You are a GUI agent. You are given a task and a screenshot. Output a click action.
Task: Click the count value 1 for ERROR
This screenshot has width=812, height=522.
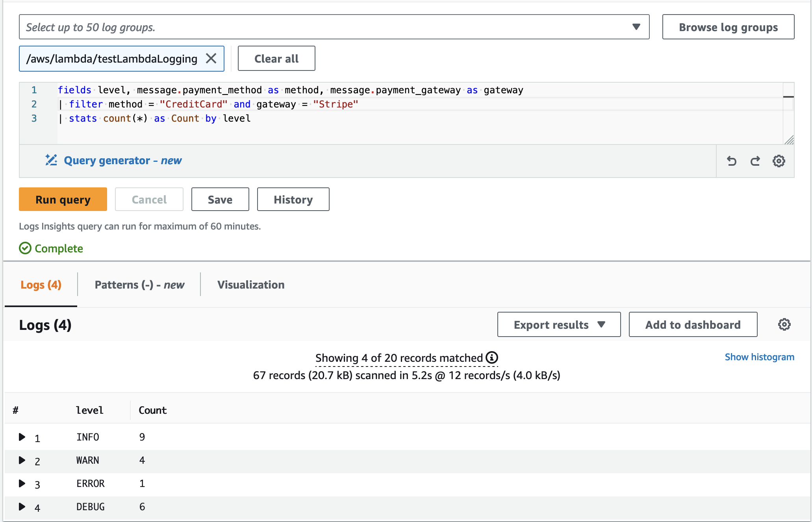(142, 483)
